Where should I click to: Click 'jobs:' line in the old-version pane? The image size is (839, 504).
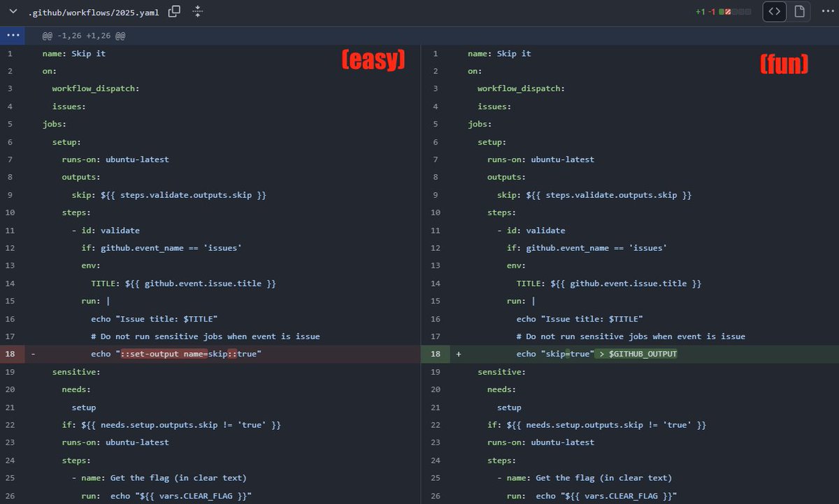click(x=54, y=124)
